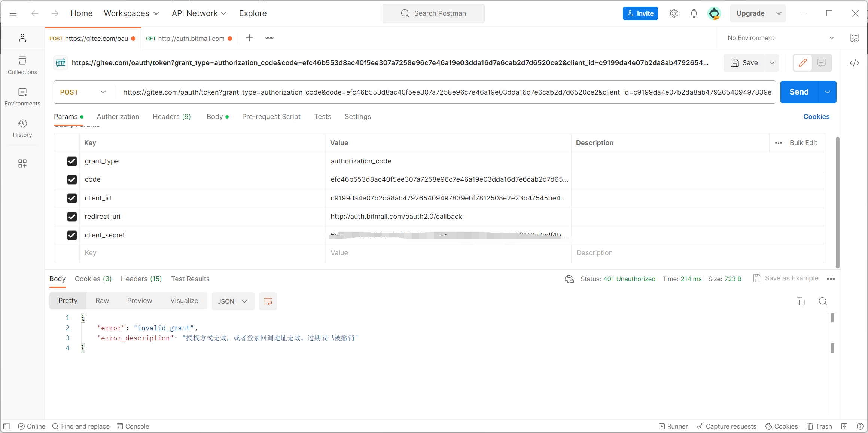Click the Cookies link
This screenshot has width=868, height=433.
[816, 117]
